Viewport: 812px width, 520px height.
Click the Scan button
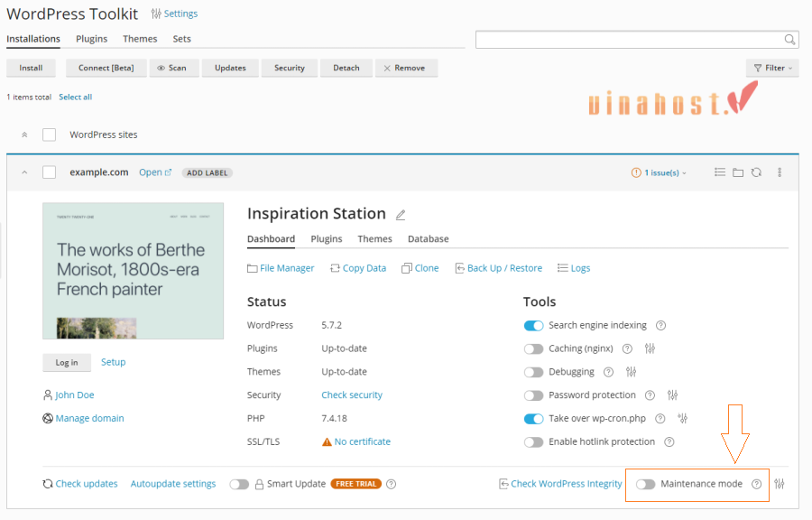(x=174, y=68)
